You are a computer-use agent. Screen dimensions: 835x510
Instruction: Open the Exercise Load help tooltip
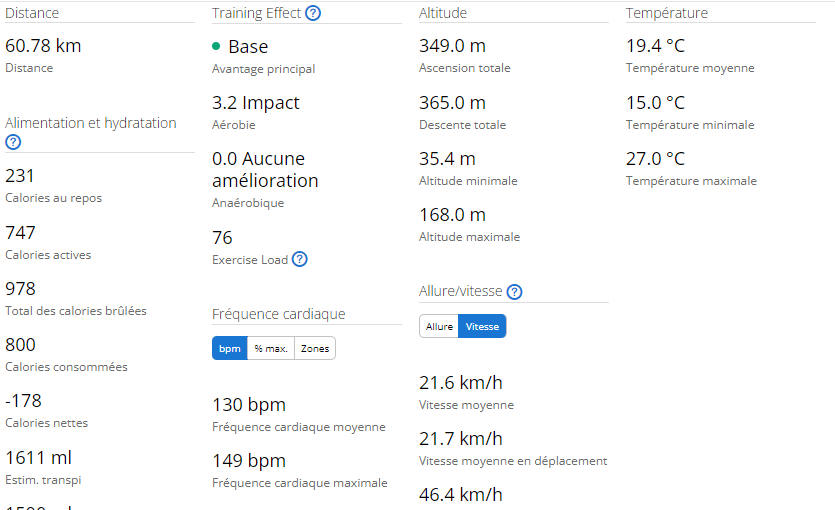tap(299, 259)
